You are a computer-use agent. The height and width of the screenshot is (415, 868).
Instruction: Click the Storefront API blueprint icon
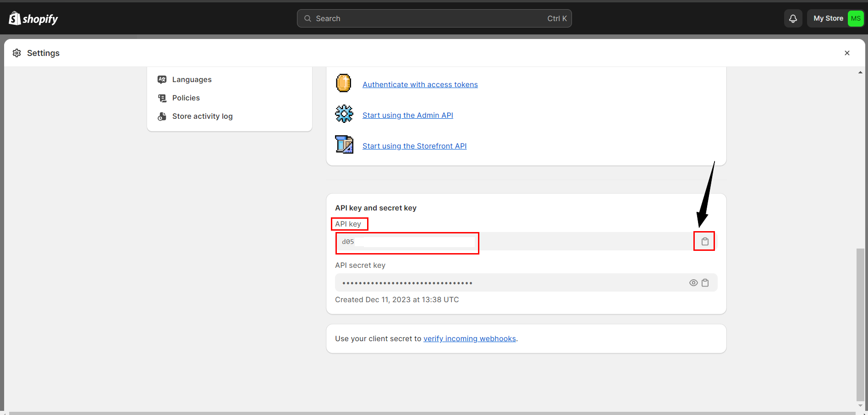point(344,145)
